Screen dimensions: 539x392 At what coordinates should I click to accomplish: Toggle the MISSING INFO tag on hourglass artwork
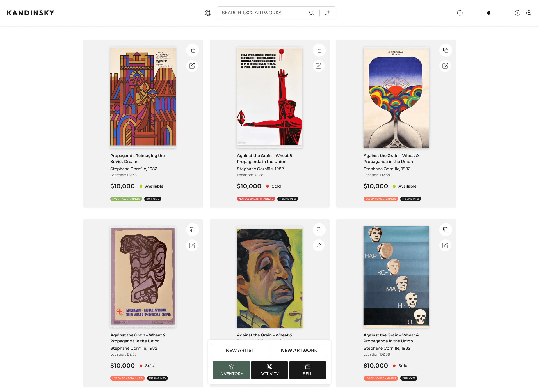coord(410,199)
